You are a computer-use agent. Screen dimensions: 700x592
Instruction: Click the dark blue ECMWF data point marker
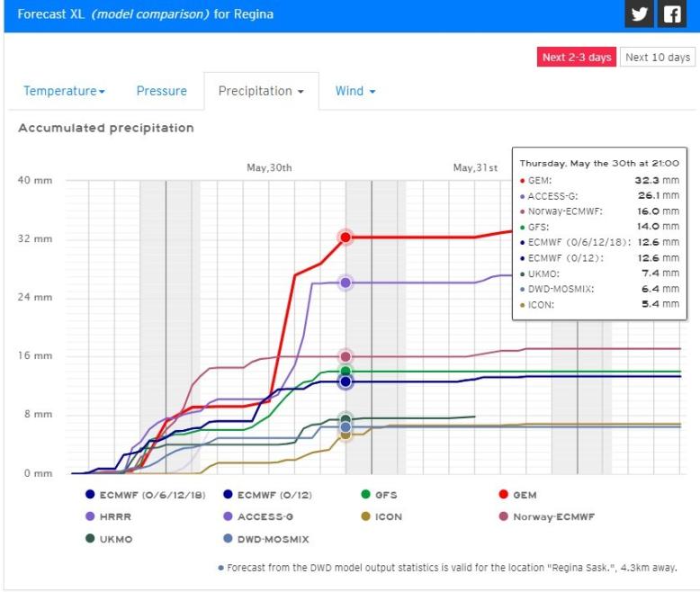click(346, 381)
